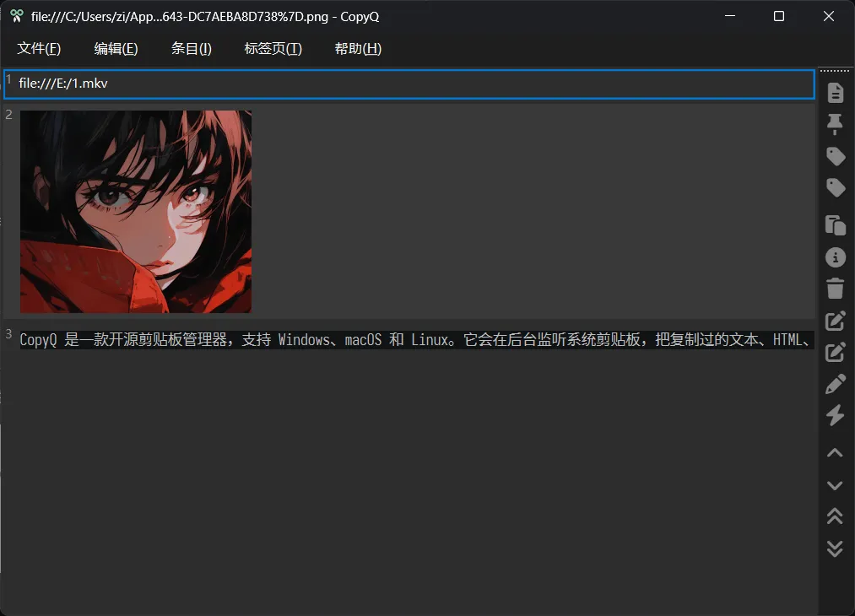Select the item file:///E:/1.mkv
The width and height of the screenshot is (855, 616).
[409, 84]
